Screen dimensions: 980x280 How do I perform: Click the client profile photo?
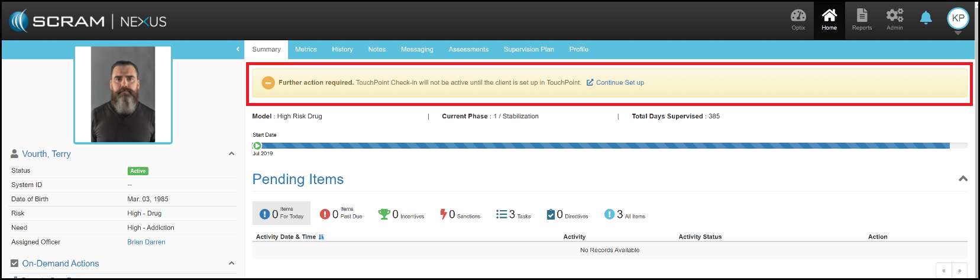coord(123,95)
